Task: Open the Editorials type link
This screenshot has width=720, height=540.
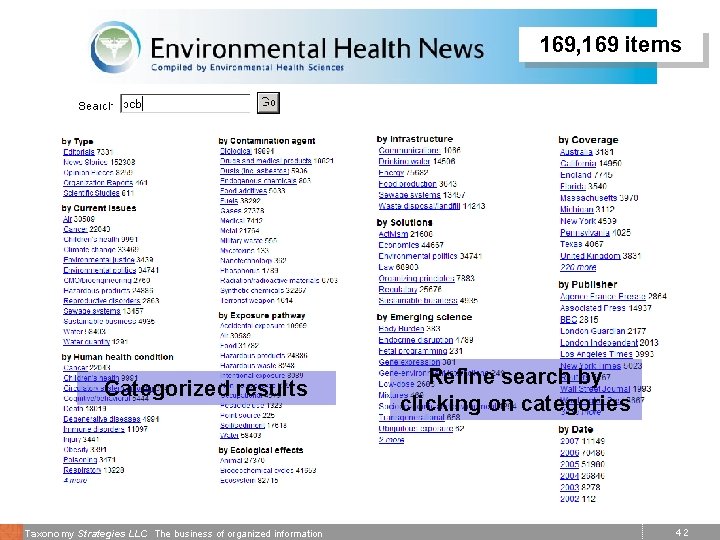Action: (79, 152)
